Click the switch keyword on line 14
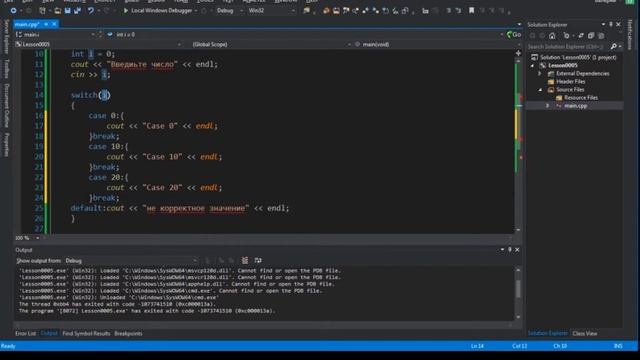Screen dimensions: 640x360 point(84,95)
